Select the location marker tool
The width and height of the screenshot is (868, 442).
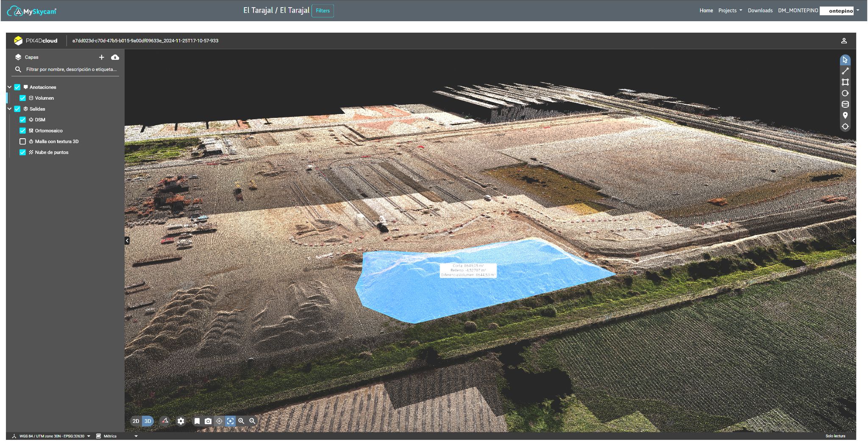(845, 115)
